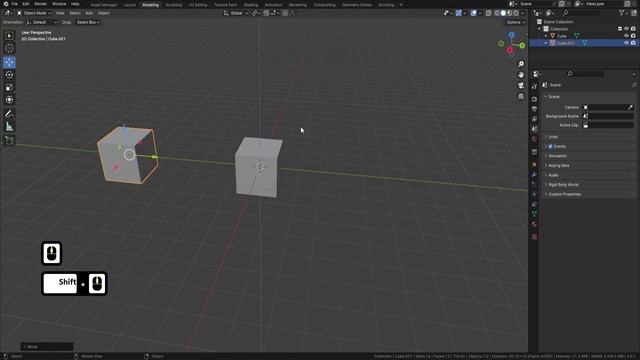Hide Cube in viewport via eye icon

[626, 36]
